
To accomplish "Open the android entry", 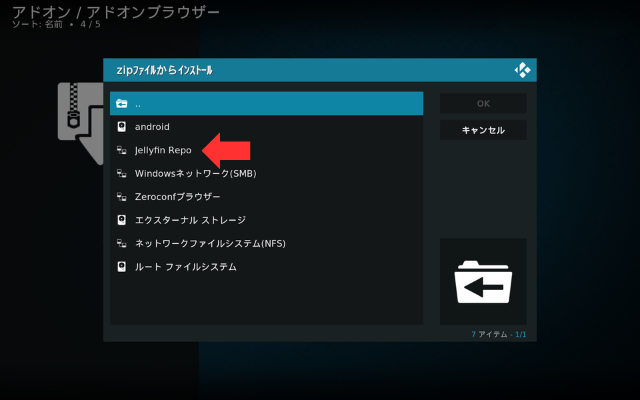I will tap(152, 127).
